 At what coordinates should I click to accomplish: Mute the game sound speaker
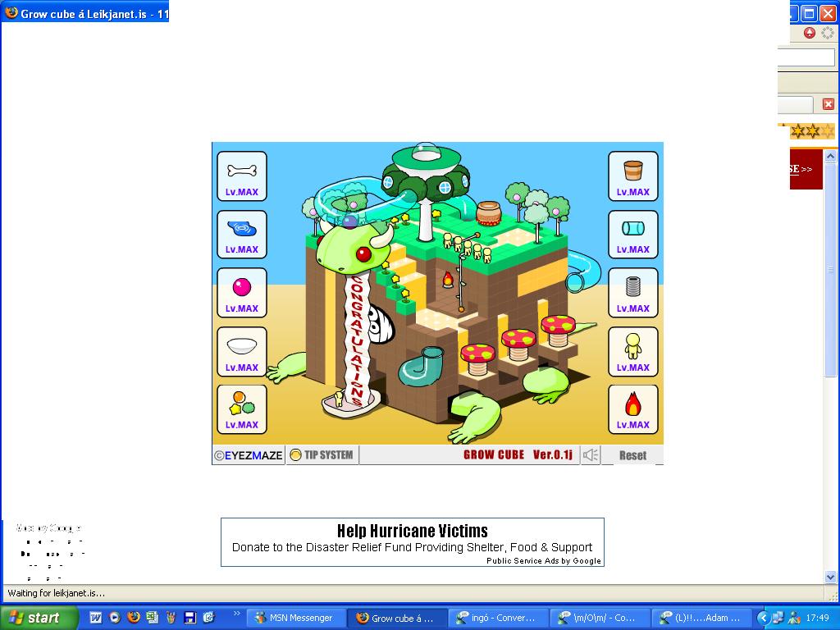[x=591, y=454]
